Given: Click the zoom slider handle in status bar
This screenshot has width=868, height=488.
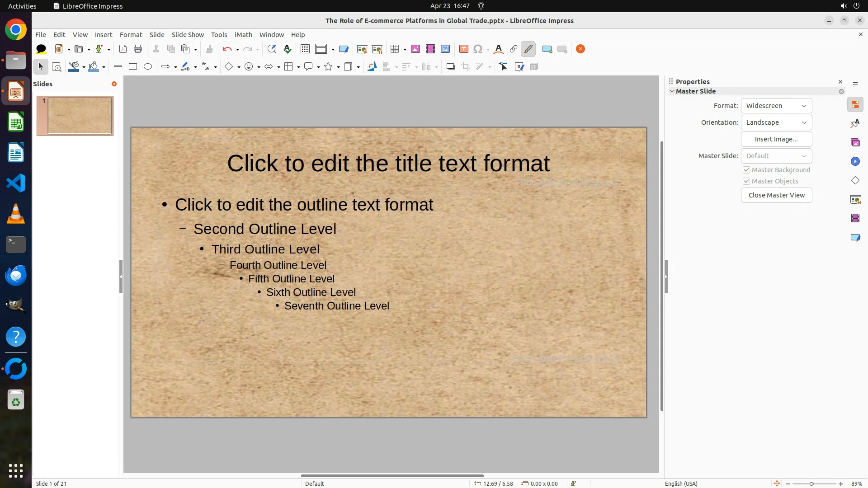Looking at the screenshot, I should click(x=811, y=483).
